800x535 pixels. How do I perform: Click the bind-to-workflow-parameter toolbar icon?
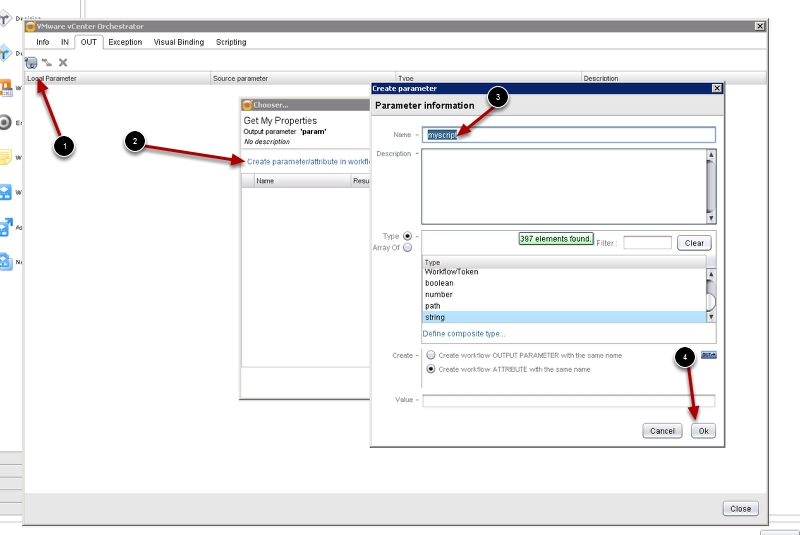pos(31,62)
